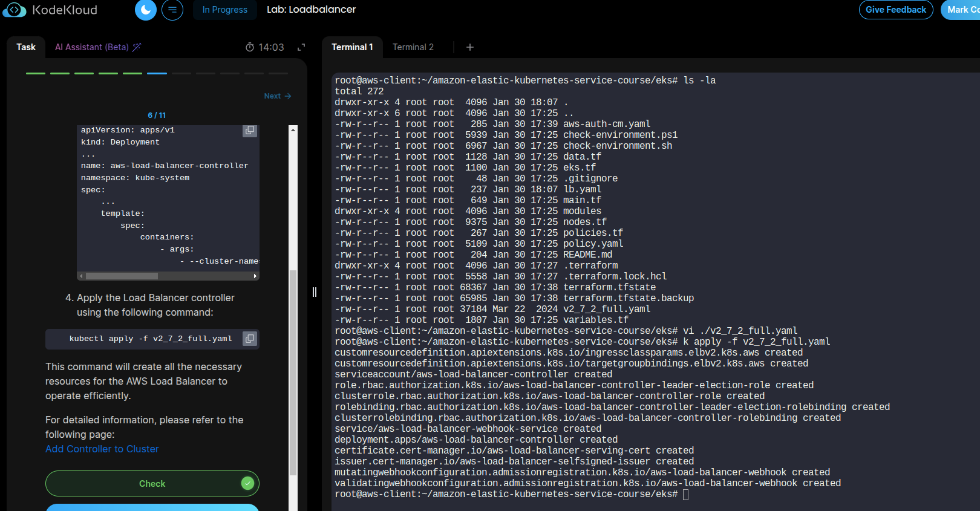Click the last gray progress step
Image resolution: width=980 pixels, height=511 pixels.
pyautogui.click(x=278, y=73)
